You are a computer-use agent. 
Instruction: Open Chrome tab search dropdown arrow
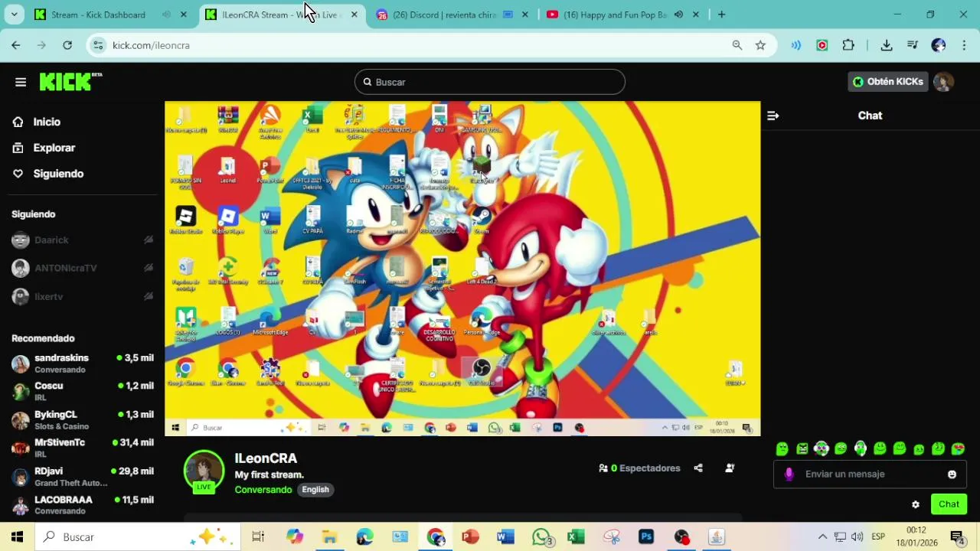tap(15, 15)
